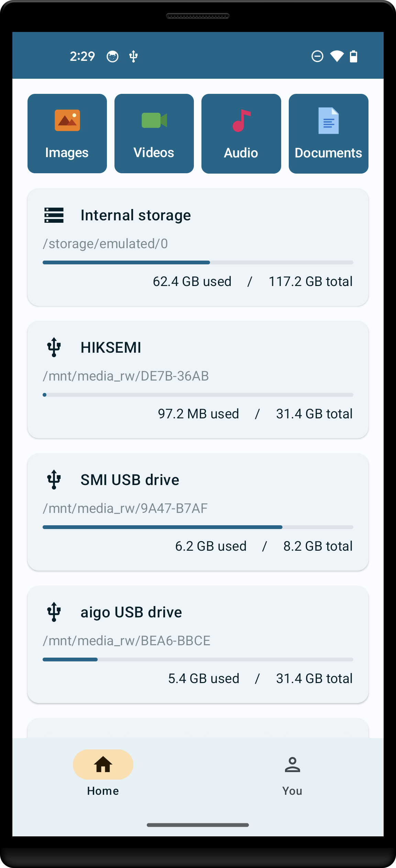Open the Internal storage title
The height and width of the screenshot is (868, 396).
click(x=136, y=215)
